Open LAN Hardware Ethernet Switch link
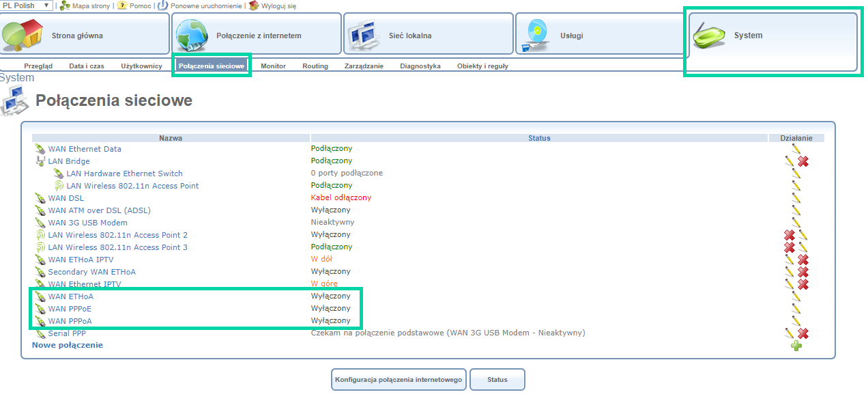 125,174
